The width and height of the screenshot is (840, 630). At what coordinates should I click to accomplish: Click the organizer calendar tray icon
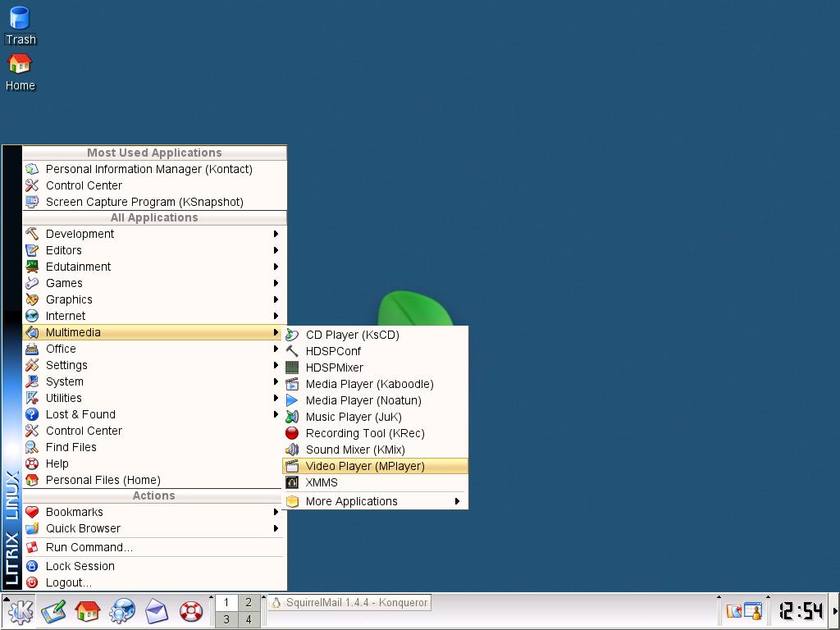753,611
